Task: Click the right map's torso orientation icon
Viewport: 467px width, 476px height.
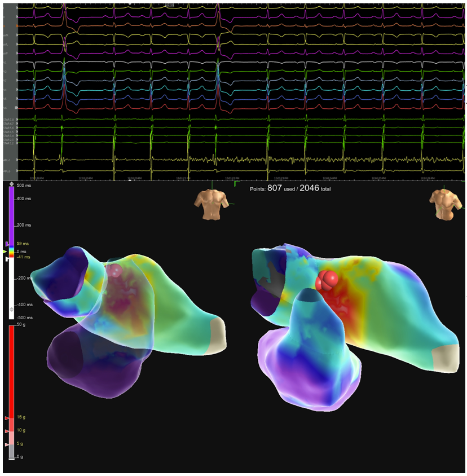Action: tap(446, 204)
